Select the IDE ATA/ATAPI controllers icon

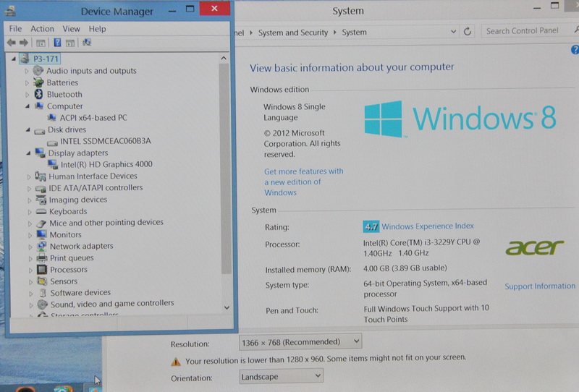pos(41,188)
